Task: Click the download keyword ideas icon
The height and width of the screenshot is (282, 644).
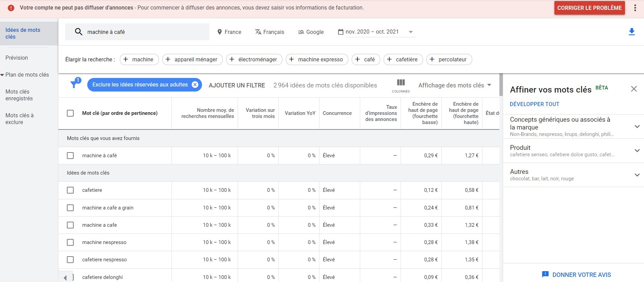Action: (631, 32)
